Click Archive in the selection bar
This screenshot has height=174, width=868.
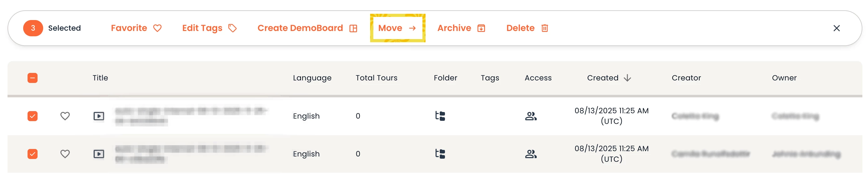tap(461, 28)
